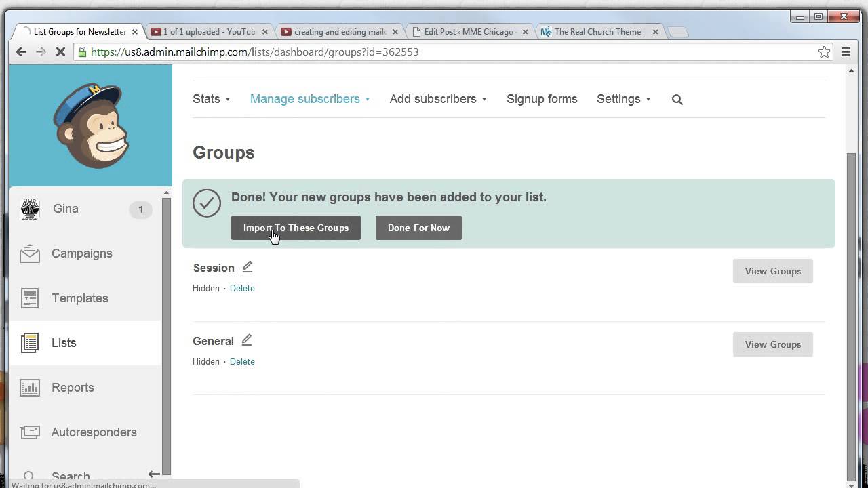Delete the Session group
868x488 pixels.
(242, 289)
